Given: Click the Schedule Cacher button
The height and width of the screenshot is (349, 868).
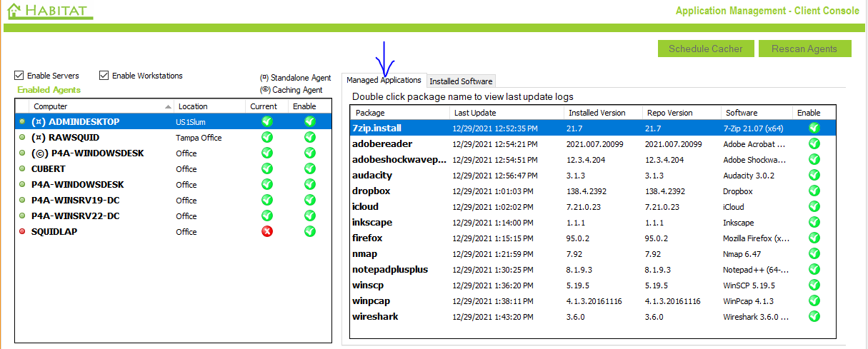Looking at the screenshot, I should click(705, 49).
